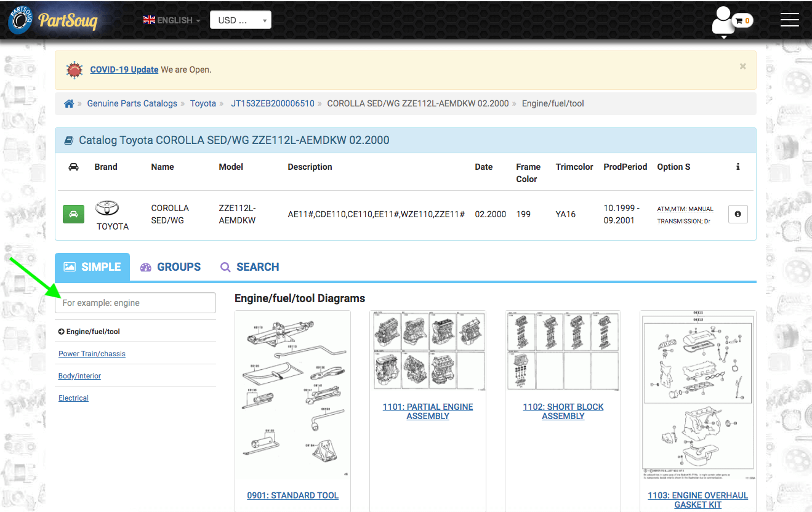This screenshot has height=512, width=812.
Task: Open vehicle info button in table row
Action: pos(738,214)
